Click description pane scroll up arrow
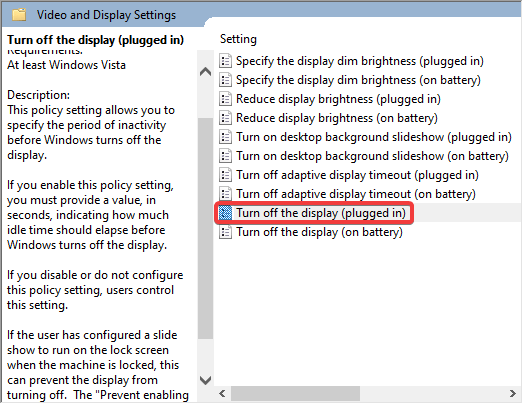The height and width of the screenshot is (404, 523). (205, 72)
